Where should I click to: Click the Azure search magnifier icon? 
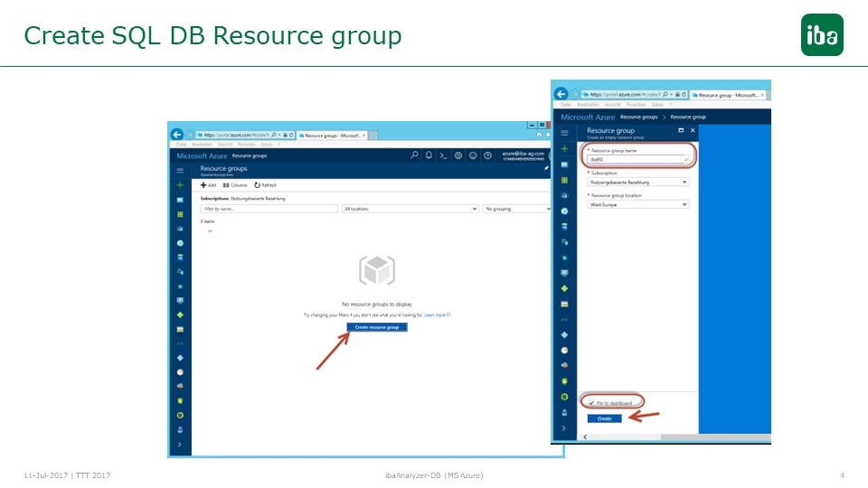[x=414, y=155]
